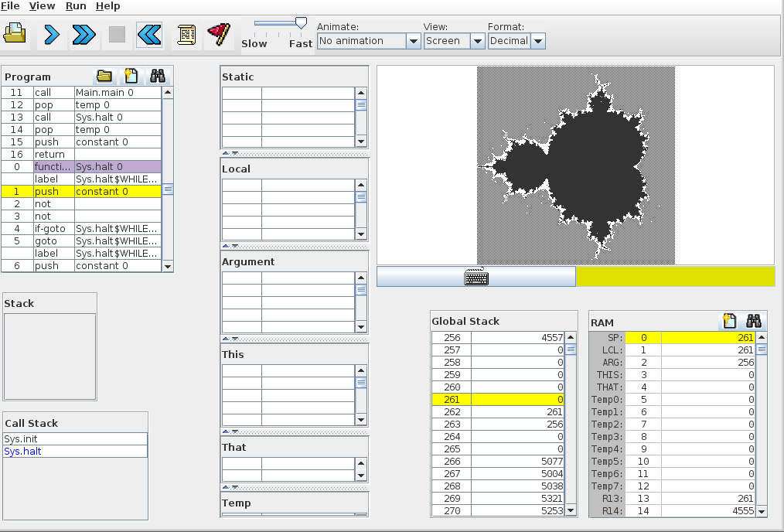Open the Load Script scroll icon
Viewport: 784px width, 532px height.
tap(186, 34)
